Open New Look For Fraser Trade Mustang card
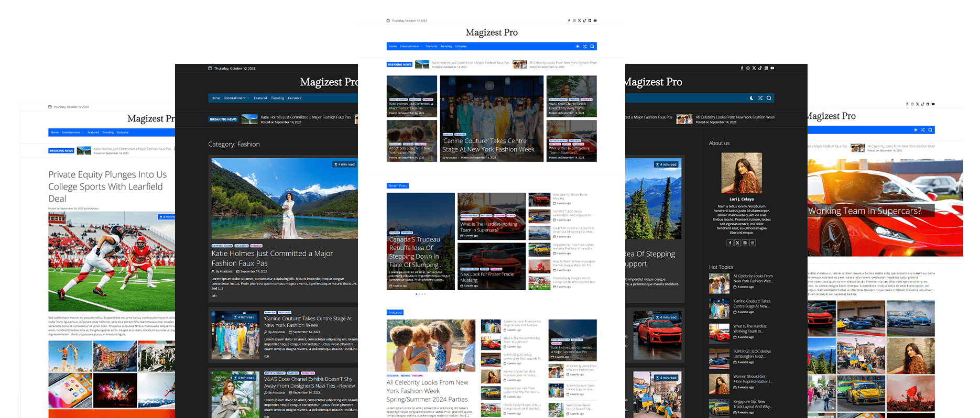Image resolution: width=980 pixels, height=418 pixels. pos(492,266)
